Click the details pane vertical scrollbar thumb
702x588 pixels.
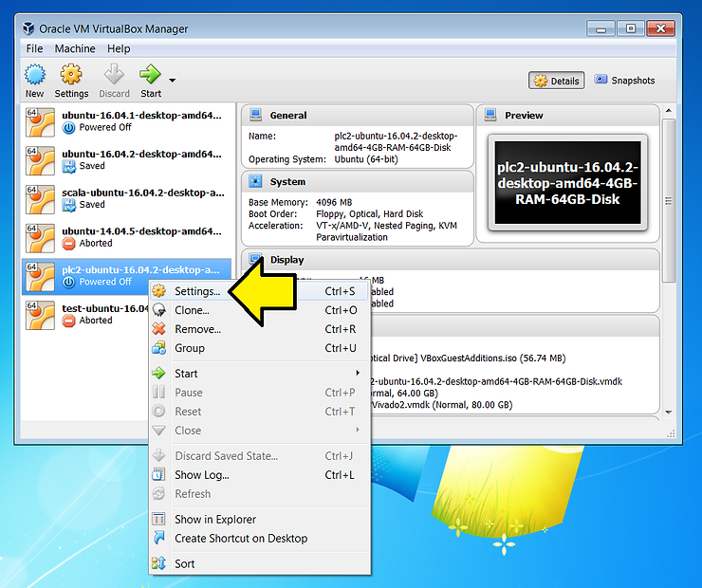tap(669, 201)
